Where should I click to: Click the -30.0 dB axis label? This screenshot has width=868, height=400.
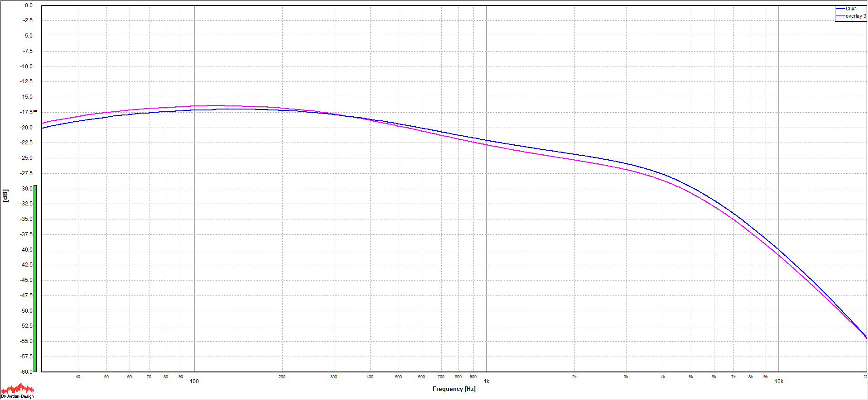point(26,188)
